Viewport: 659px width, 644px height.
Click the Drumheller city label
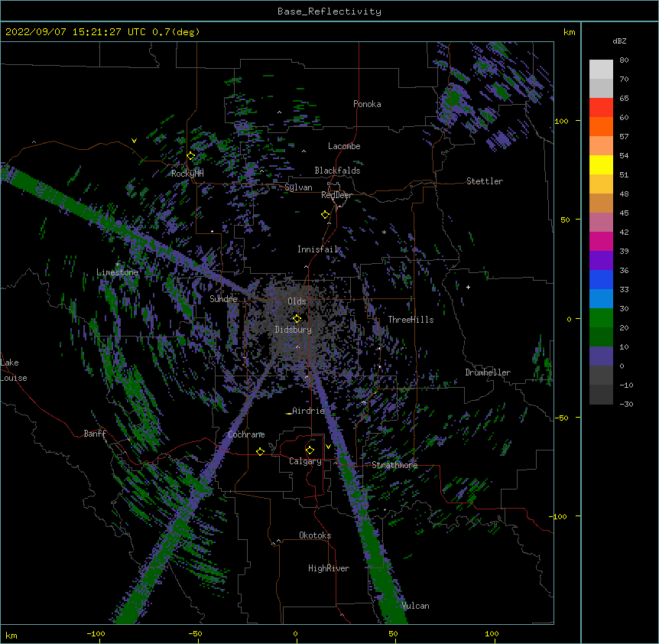tap(488, 372)
